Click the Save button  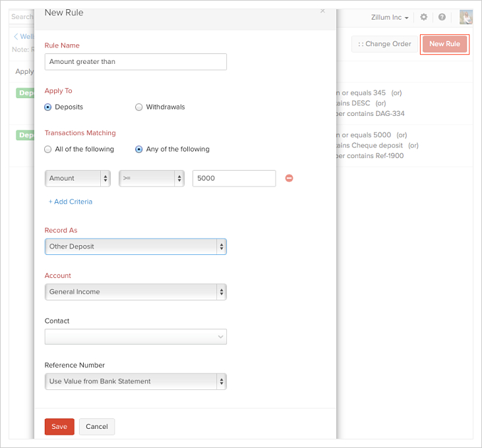pyautogui.click(x=59, y=426)
